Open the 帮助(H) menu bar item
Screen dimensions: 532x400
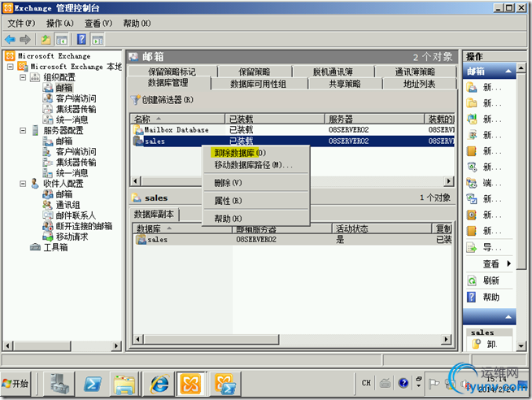[x=137, y=24]
